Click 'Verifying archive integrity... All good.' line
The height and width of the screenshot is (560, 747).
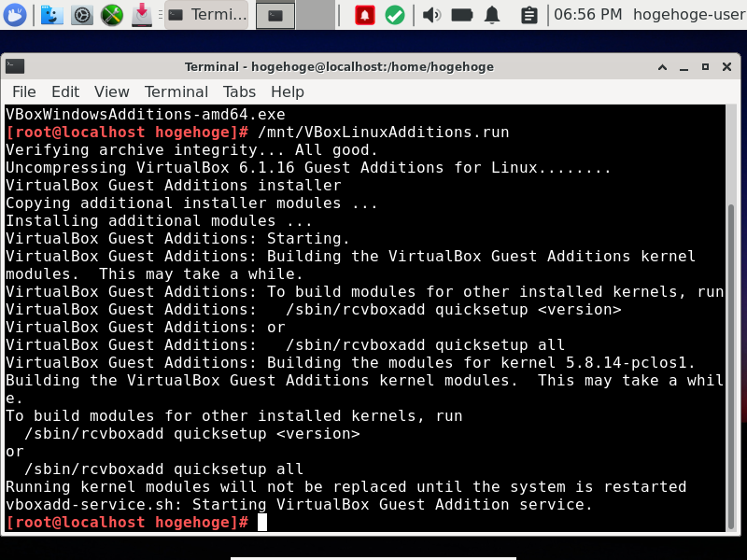click(x=191, y=150)
